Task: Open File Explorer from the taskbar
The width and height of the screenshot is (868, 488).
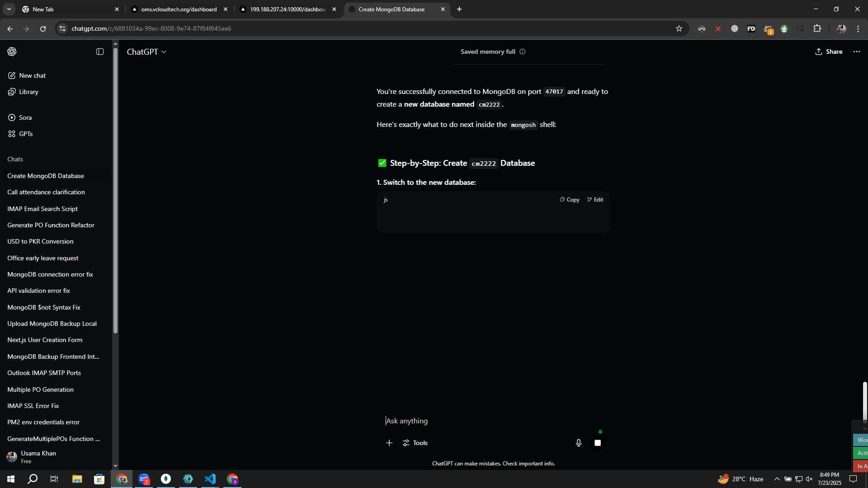Action: [77, 479]
